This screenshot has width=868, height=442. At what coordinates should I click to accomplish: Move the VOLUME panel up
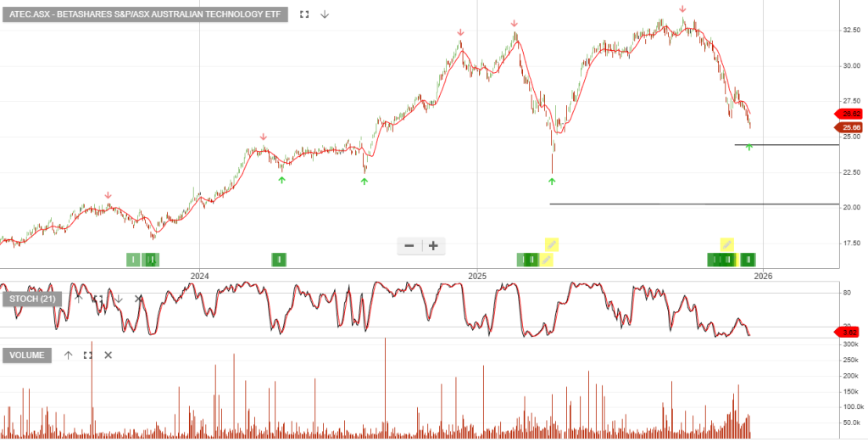(x=69, y=355)
